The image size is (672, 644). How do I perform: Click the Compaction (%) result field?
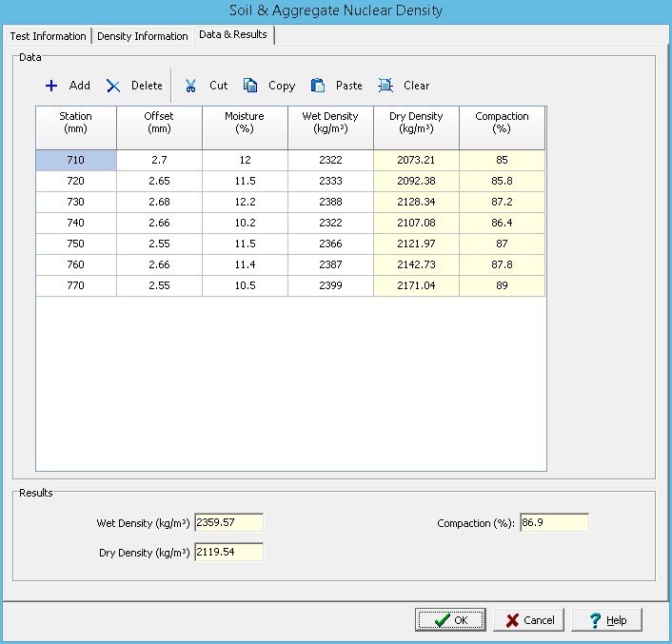click(x=554, y=522)
